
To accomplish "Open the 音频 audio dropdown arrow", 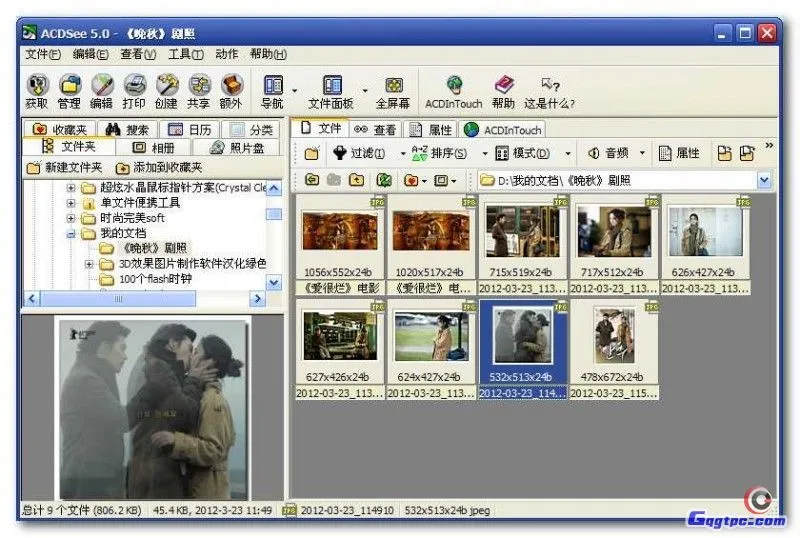I will pyautogui.click(x=642, y=153).
